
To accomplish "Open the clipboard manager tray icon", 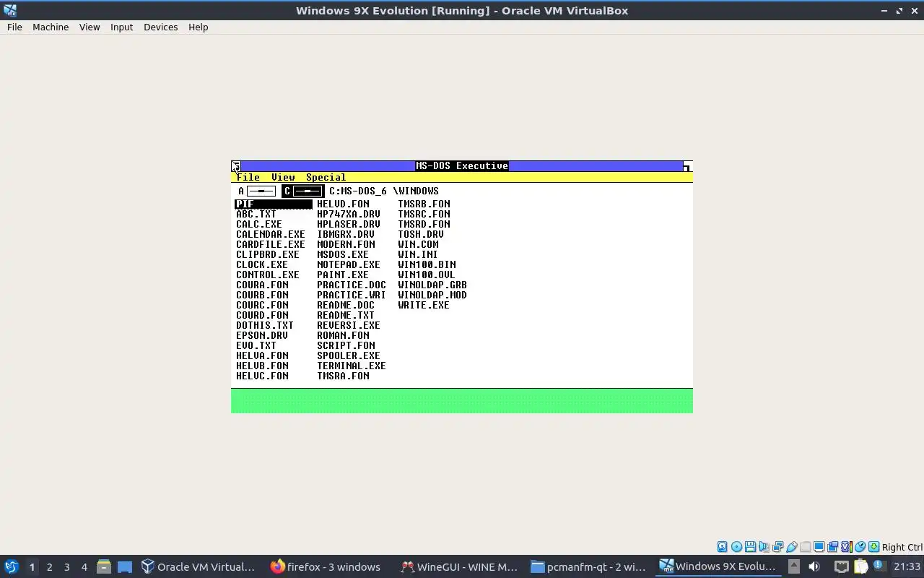I will (x=860, y=566).
